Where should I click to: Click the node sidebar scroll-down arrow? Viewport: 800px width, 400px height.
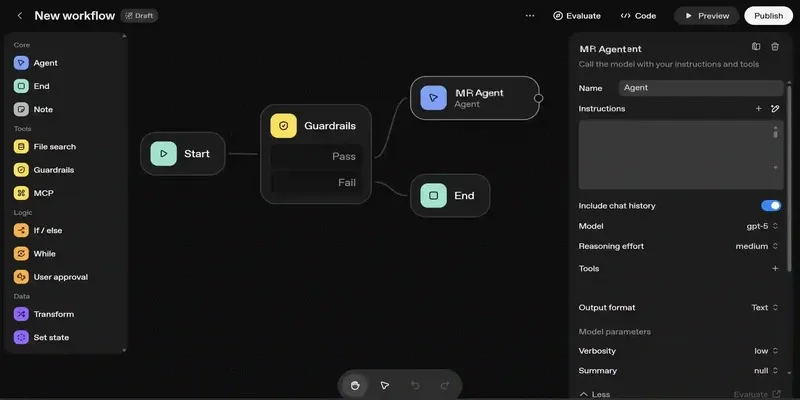pos(124,351)
